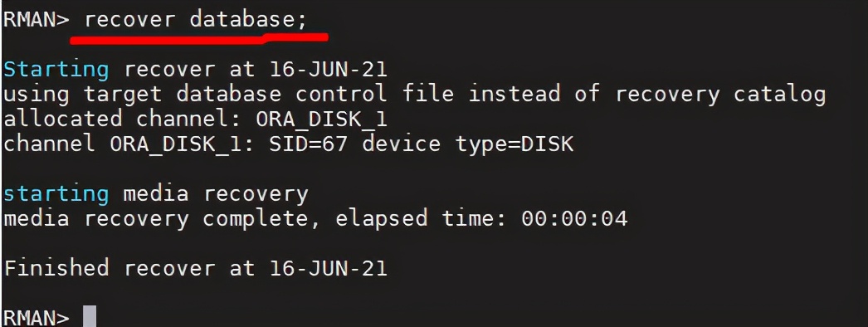The width and height of the screenshot is (868, 327).
Task: Click the 'device type=DISK' text
Action: 468,144
